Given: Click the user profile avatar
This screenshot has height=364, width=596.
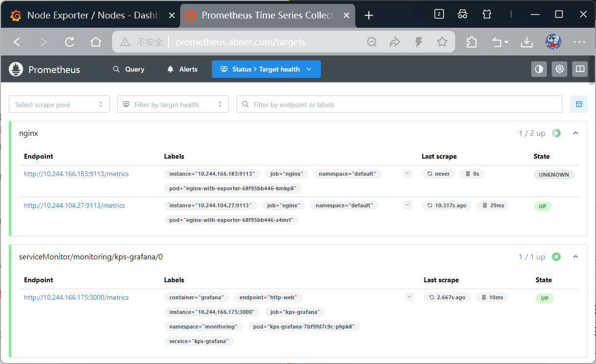Looking at the screenshot, I should tap(553, 42).
